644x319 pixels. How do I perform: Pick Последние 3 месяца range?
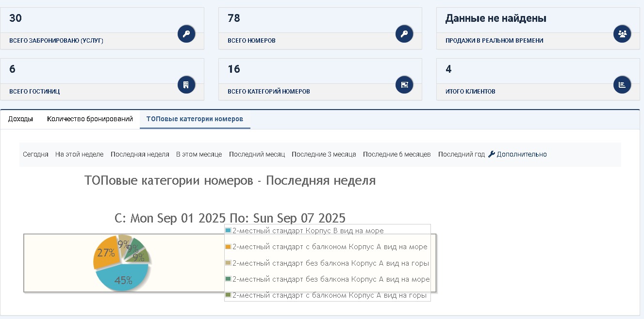coord(324,155)
